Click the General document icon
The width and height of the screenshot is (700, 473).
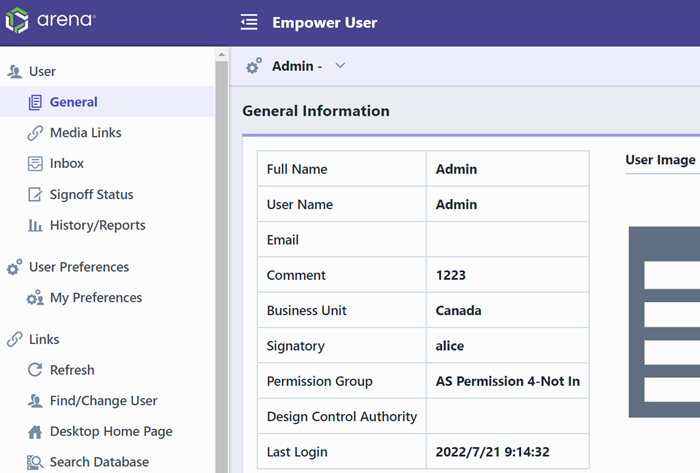(35, 102)
